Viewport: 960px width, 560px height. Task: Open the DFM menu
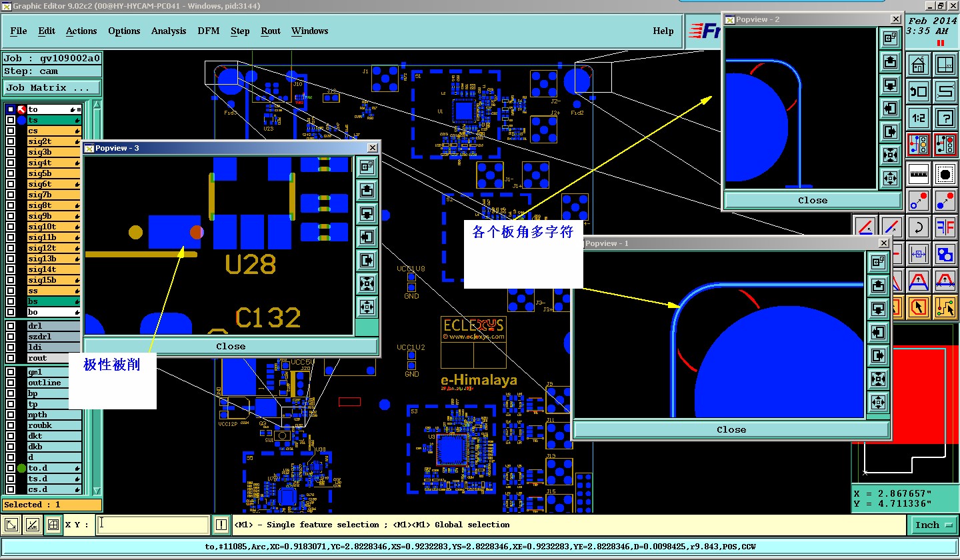click(207, 31)
